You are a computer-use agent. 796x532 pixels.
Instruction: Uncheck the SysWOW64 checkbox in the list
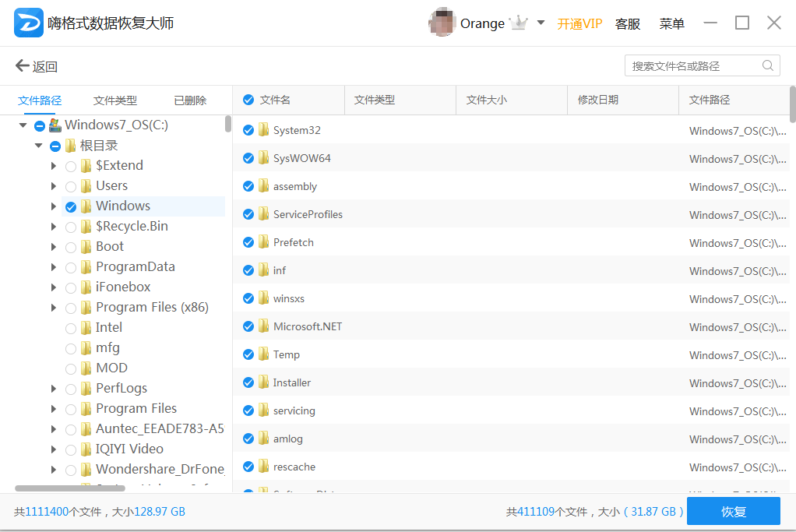pyautogui.click(x=248, y=158)
